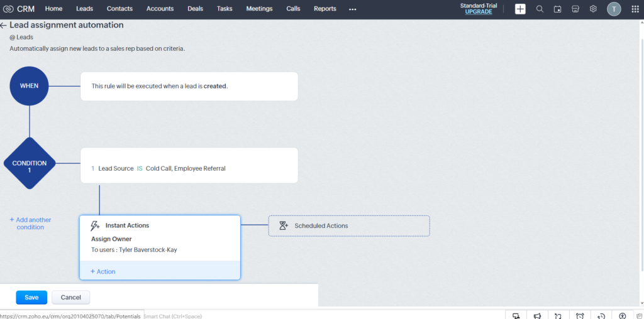Open the chat contacts icon in bottom bar
644x319 pixels.
coord(516,316)
